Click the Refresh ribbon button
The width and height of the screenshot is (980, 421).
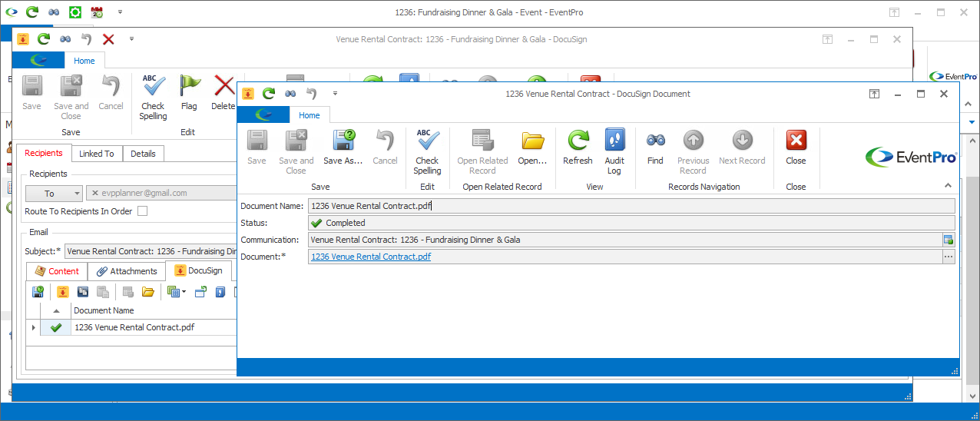(578, 148)
